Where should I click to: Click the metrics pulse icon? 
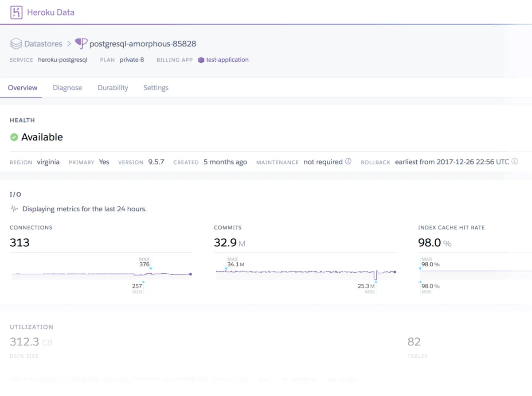(x=15, y=209)
